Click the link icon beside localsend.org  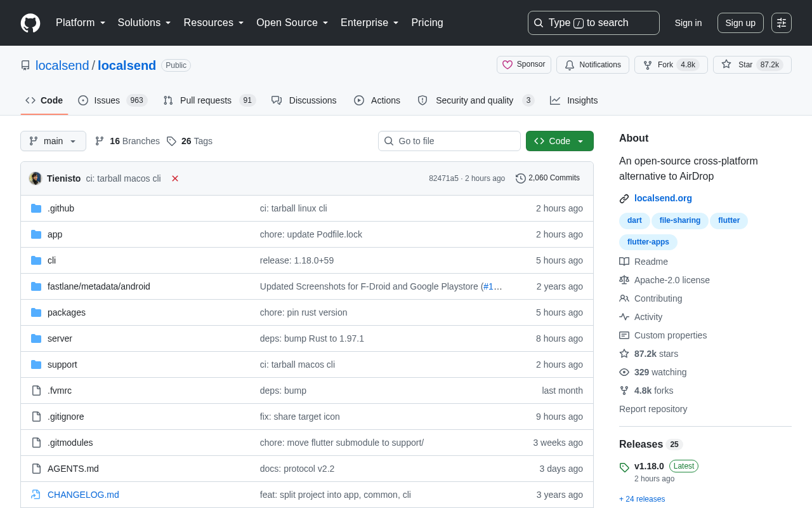click(x=624, y=199)
